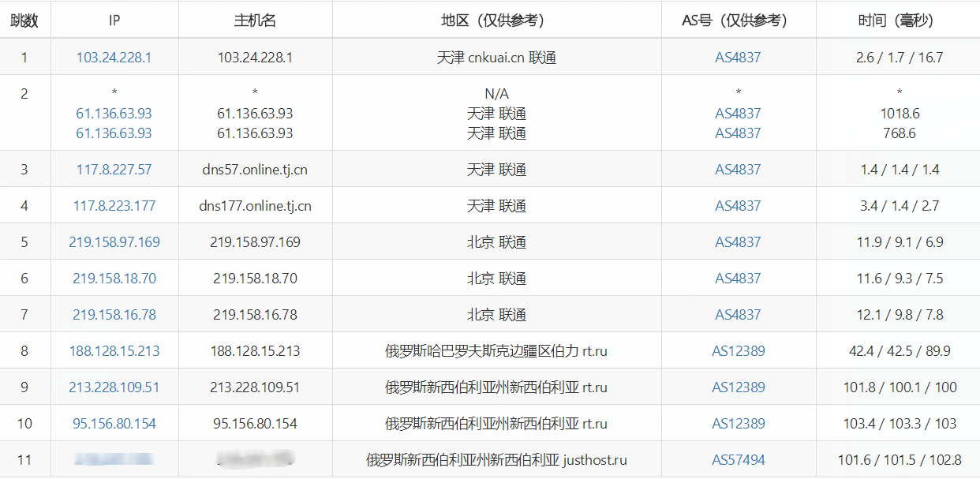This screenshot has width=980, height=479.
Task: Click the blue 117.8.227.57 IP link
Action: click(x=114, y=170)
